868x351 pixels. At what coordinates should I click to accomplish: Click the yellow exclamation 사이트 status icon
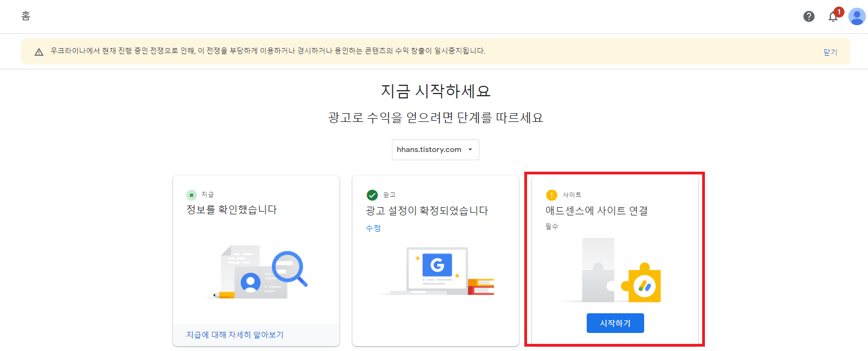(x=552, y=195)
